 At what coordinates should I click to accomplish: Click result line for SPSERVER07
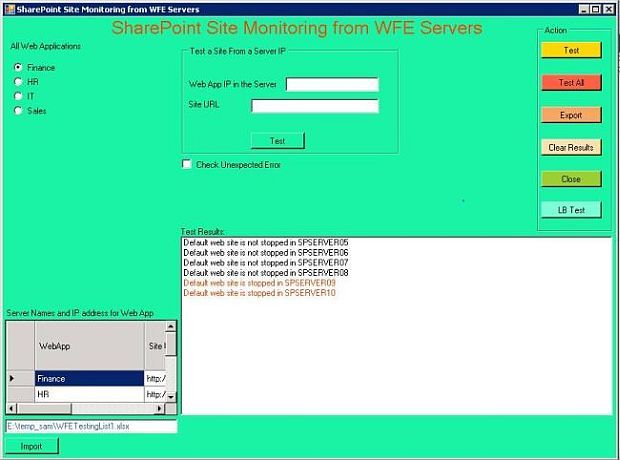[x=266, y=263]
